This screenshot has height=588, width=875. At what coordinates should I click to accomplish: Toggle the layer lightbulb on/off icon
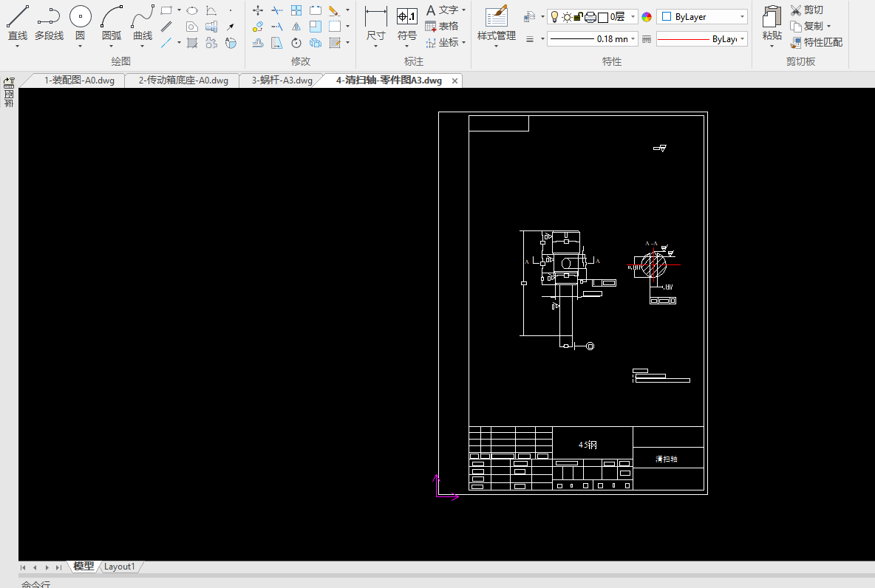(554, 17)
